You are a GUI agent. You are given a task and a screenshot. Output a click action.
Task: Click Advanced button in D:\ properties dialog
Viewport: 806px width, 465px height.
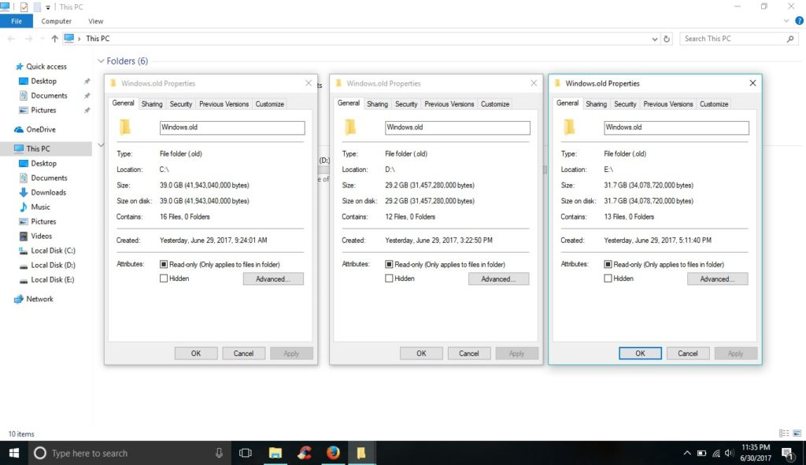tap(499, 279)
